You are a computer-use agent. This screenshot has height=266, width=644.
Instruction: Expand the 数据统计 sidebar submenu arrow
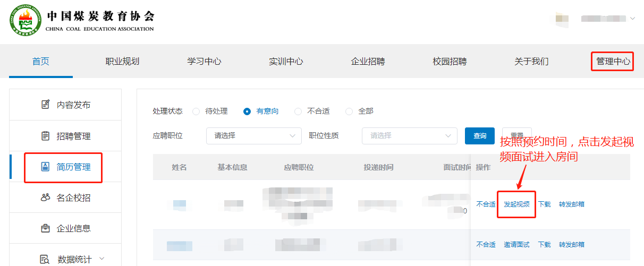click(101, 259)
